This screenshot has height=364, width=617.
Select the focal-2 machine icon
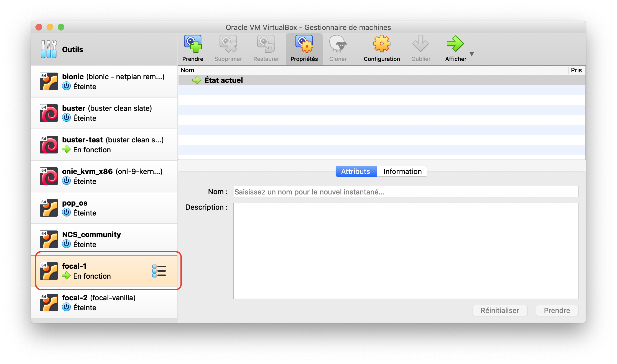click(49, 303)
